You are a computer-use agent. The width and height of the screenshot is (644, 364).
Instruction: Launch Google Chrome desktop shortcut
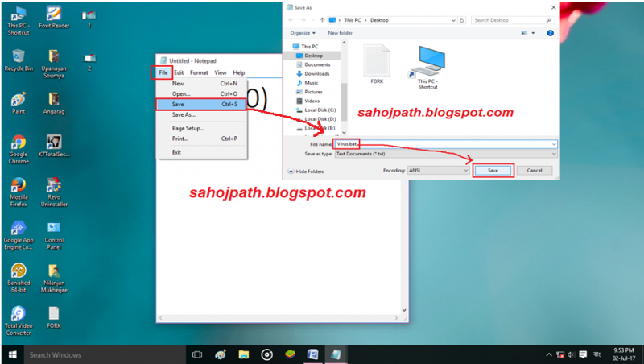tap(19, 150)
